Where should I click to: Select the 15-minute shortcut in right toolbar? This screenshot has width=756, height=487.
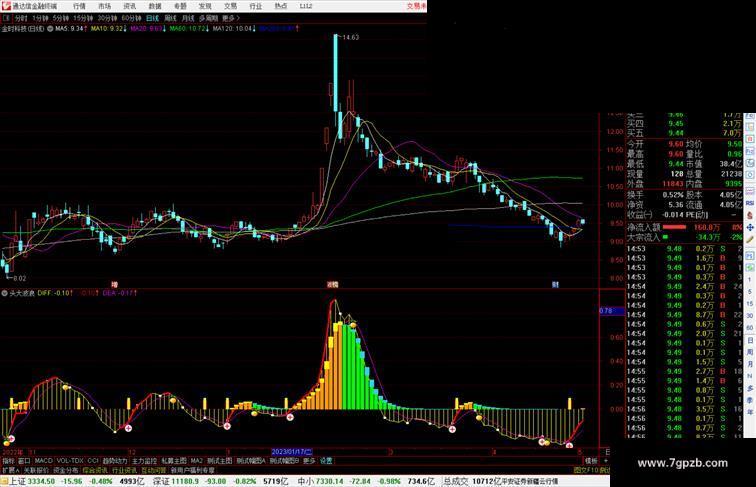coord(750,304)
